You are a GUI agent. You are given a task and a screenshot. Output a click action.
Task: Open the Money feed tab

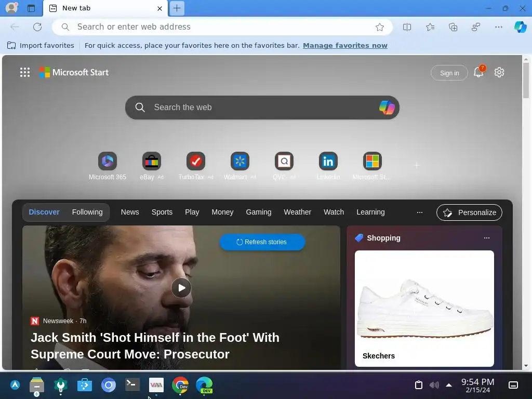click(222, 212)
